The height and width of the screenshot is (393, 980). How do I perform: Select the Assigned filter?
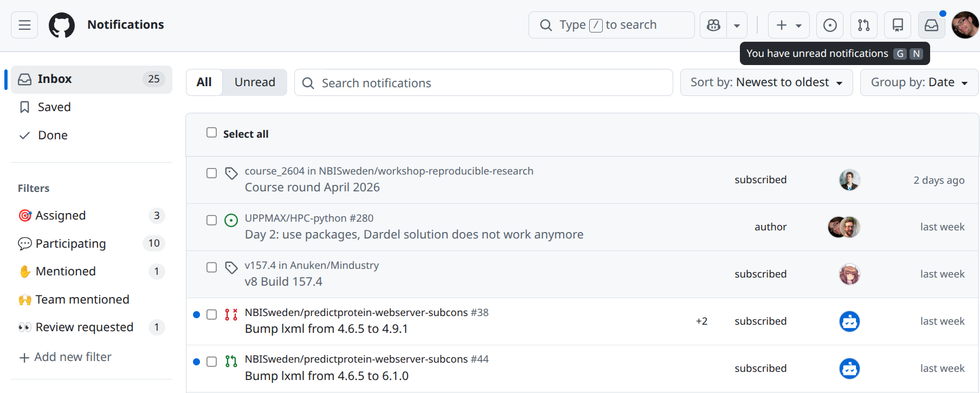pos(92,216)
